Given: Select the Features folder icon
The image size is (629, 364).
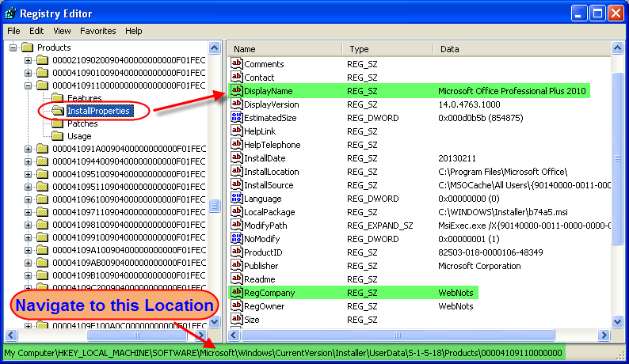Looking at the screenshot, I should pyautogui.click(x=58, y=98).
